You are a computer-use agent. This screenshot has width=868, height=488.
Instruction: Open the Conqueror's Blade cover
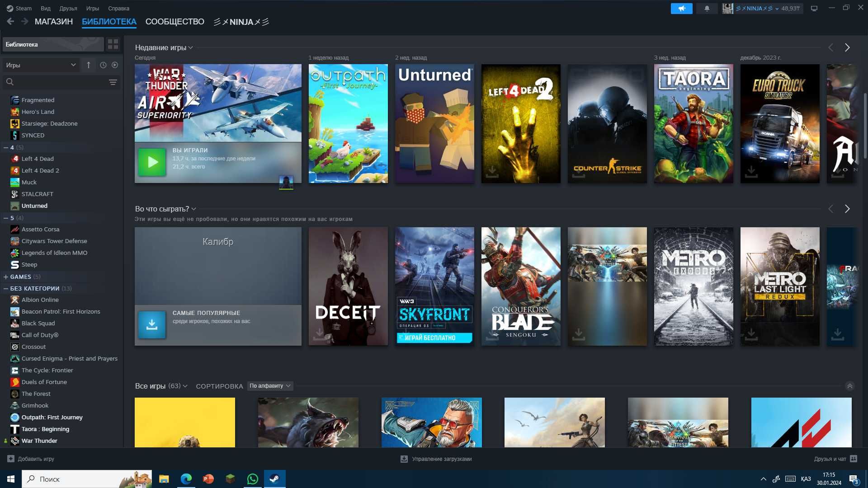point(521,286)
